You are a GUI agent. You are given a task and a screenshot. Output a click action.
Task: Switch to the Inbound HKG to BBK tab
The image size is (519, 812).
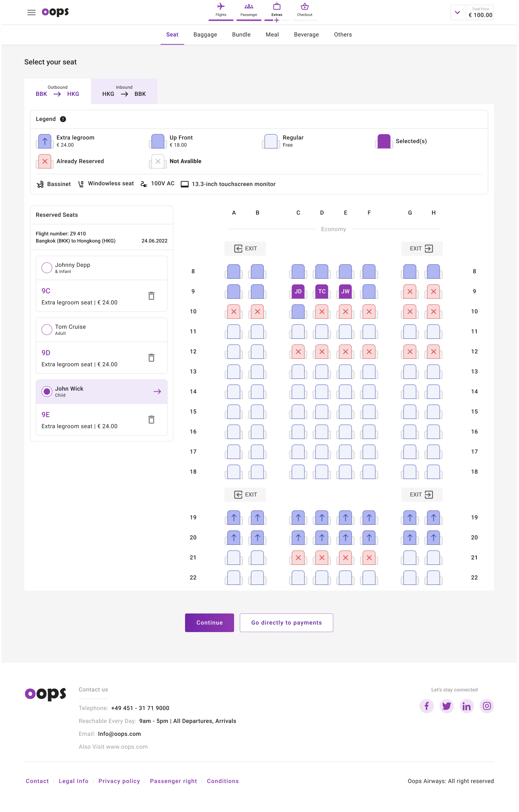[x=124, y=91]
